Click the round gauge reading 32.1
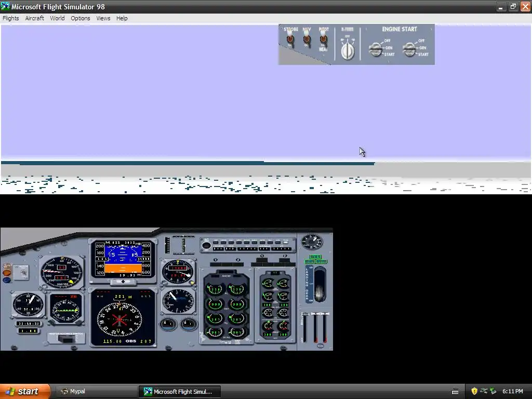 pos(28,304)
